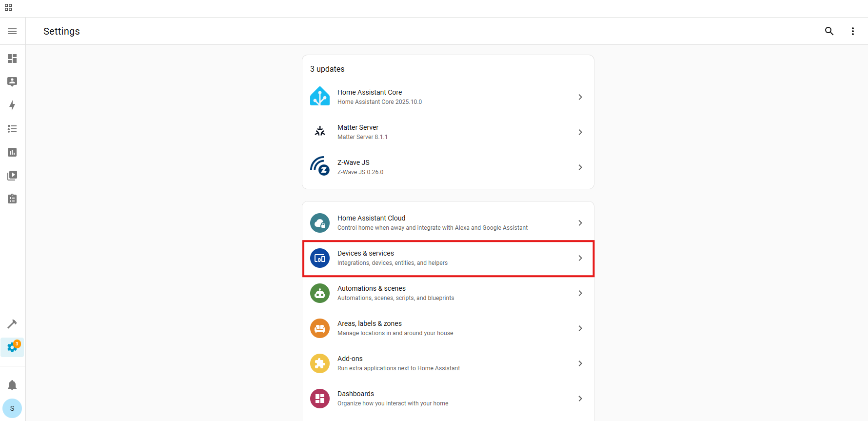The width and height of the screenshot is (868, 421).
Task: Click the Home Assistant Cloud icon
Action: click(320, 223)
